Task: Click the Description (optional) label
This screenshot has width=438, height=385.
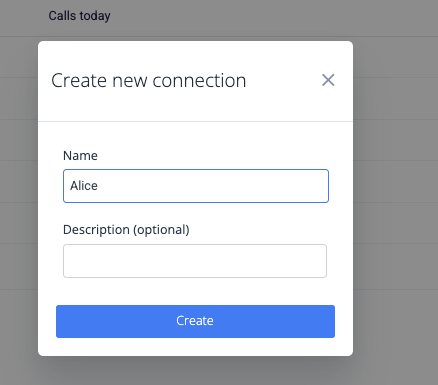Action: click(x=126, y=230)
